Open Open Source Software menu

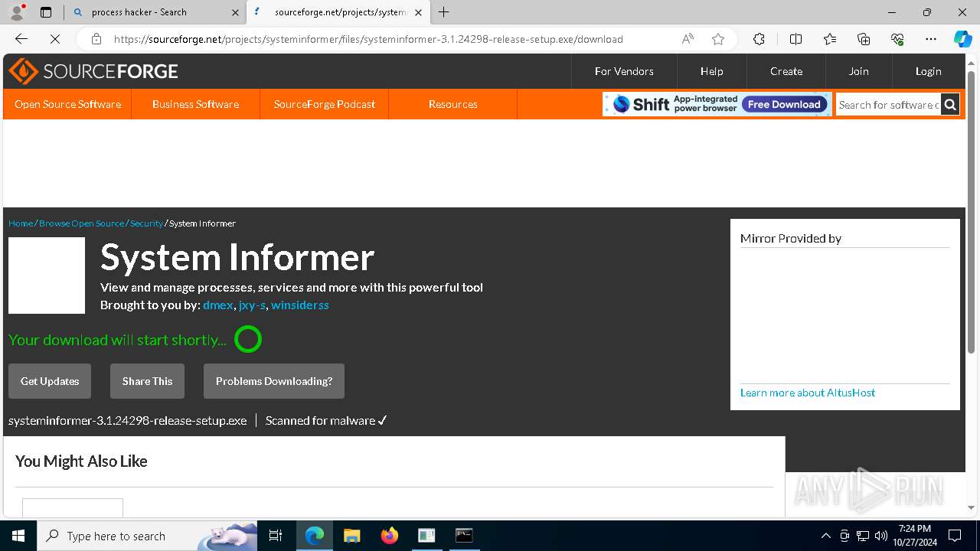pyautogui.click(x=67, y=104)
